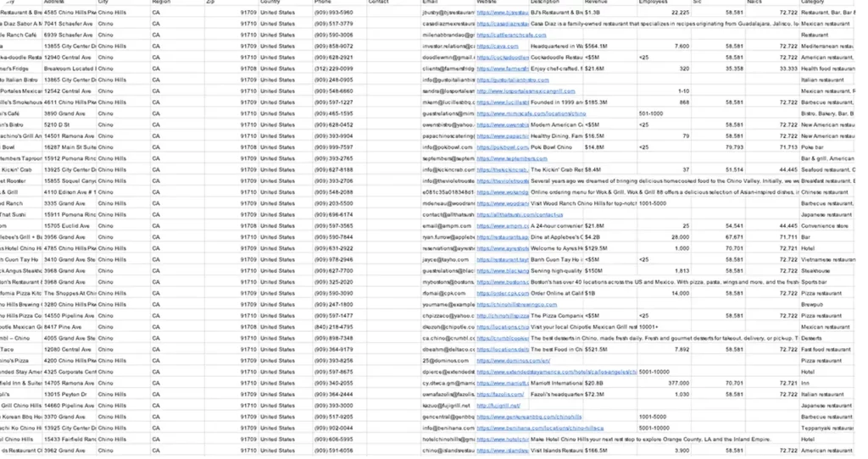The image size is (868, 459).
Task: Open the fujigrill.net website link
Action: pos(499,406)
